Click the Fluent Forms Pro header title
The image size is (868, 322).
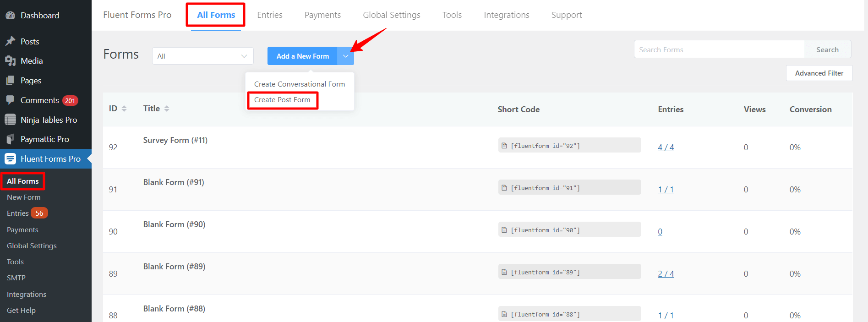(x=137, y=15)
